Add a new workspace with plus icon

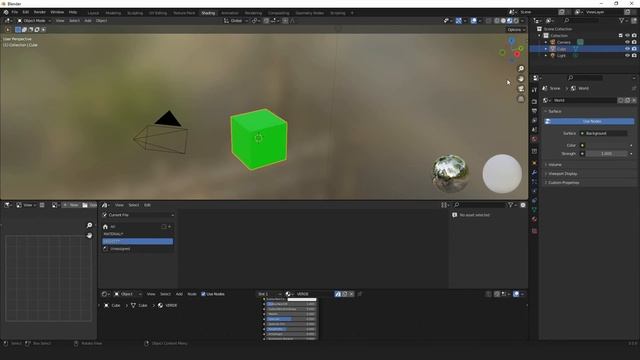[352, 13]
